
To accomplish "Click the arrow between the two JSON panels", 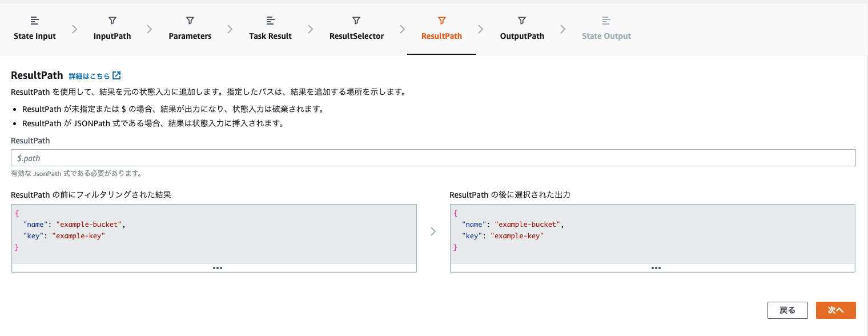I will tap(433, 231).
